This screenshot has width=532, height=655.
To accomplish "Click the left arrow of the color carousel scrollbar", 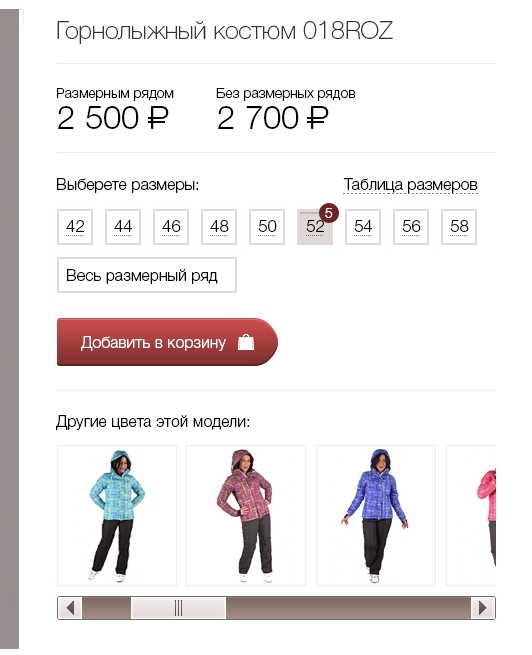I will [x=70, y=608].
